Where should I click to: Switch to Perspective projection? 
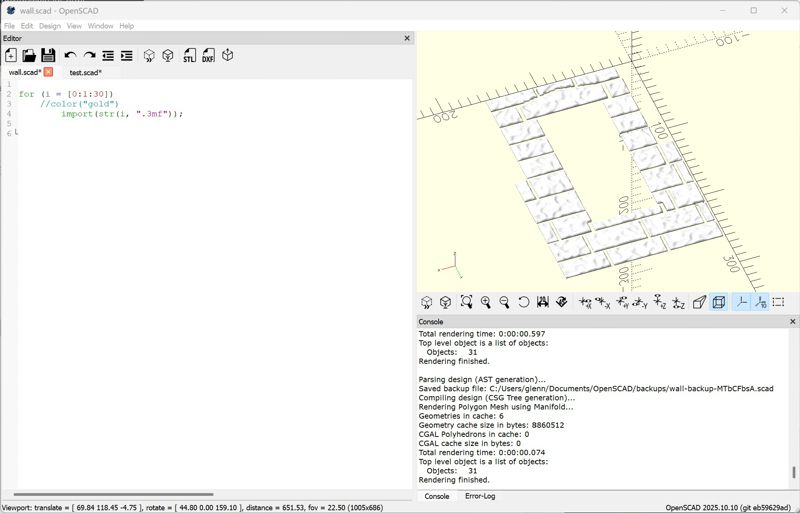pos(700,302)
